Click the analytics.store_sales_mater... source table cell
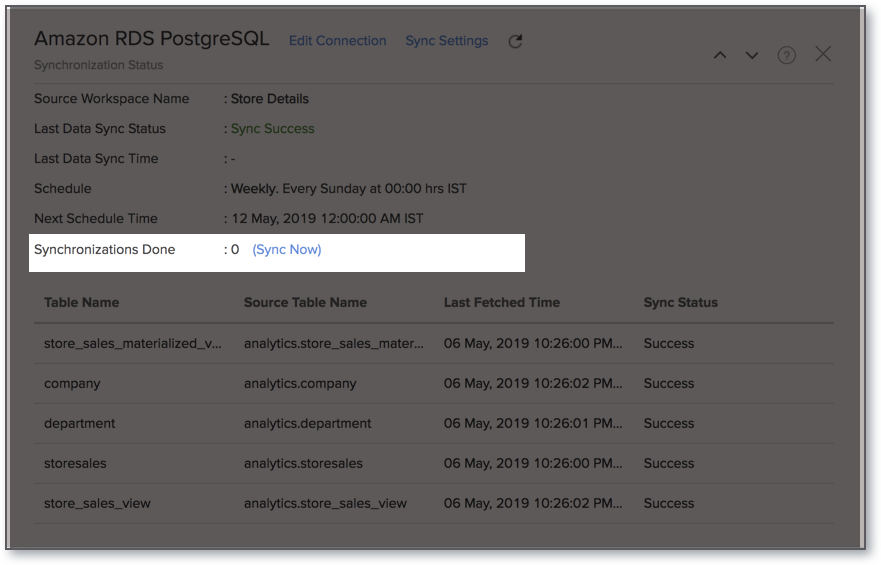 334,343
